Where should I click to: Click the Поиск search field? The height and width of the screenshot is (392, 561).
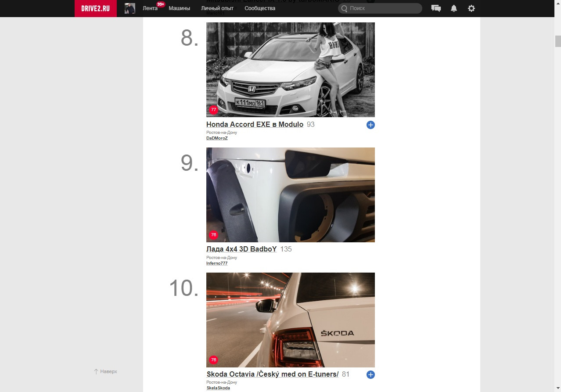[380, 8]
